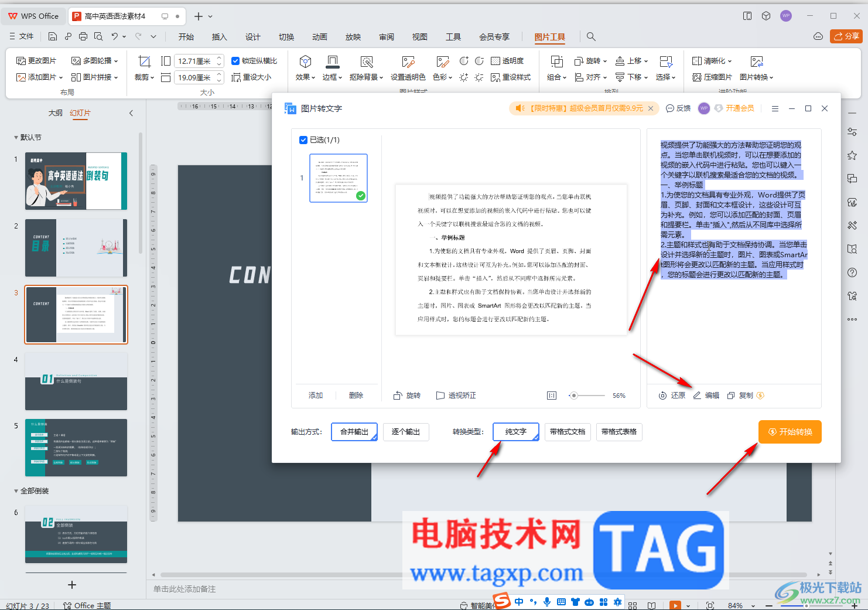Click the restore (还原) button in result panel

point(672,396)
